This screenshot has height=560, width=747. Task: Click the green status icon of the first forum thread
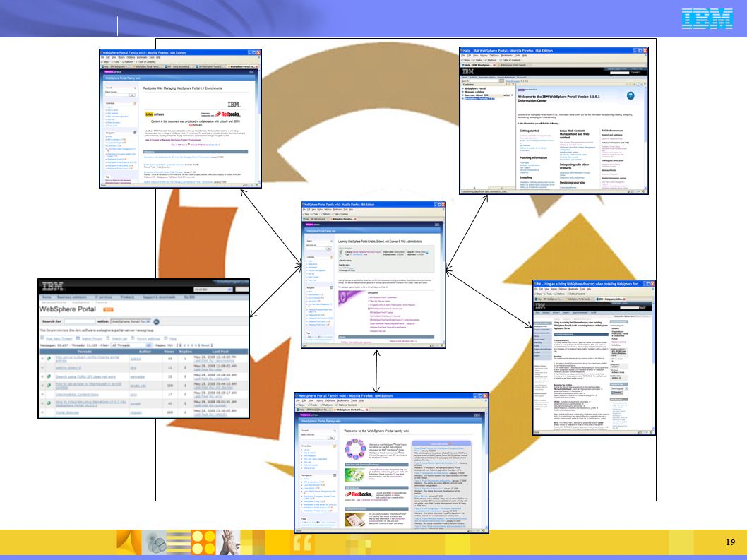(x=49, y=359)
